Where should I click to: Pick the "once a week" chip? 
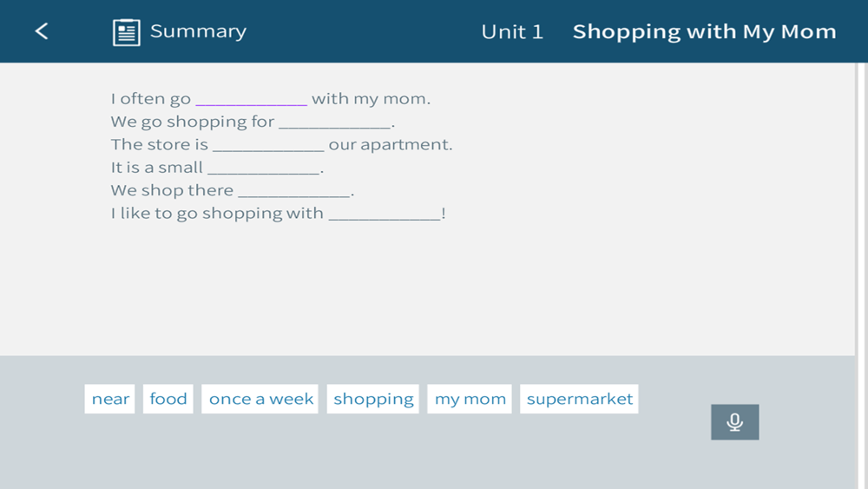tap(260, 399)
